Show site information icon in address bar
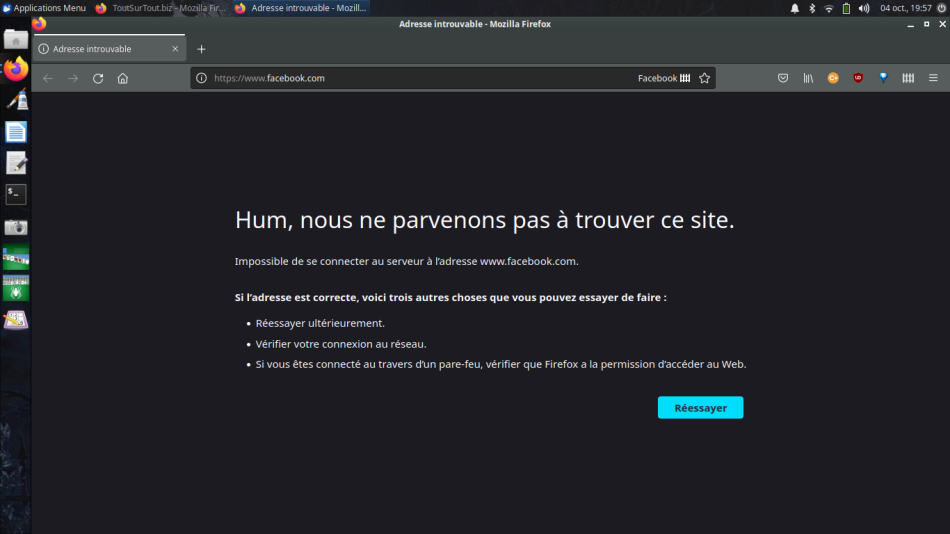This screenshot has width=950, height=534. [x=202, y=78]
